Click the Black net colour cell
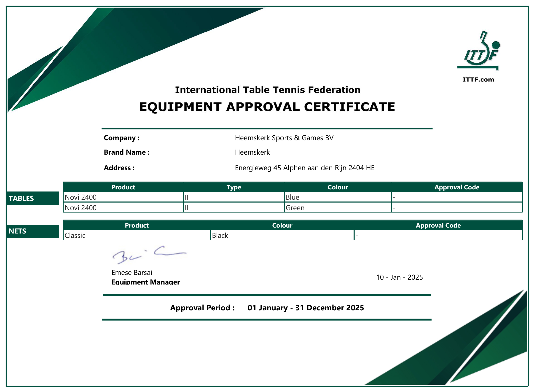Viewport: 534px width, 392px height. coord(282,235)
